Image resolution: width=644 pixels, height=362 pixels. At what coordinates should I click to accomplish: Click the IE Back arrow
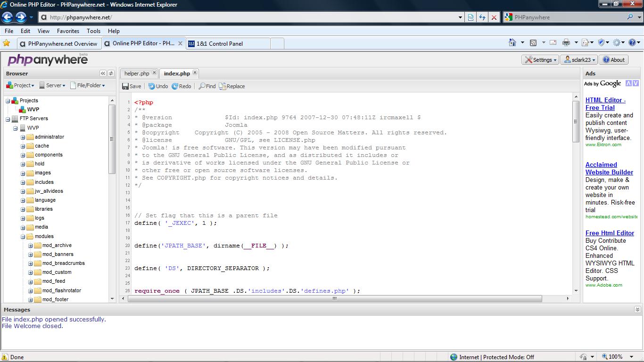click(x=7, y=17)
